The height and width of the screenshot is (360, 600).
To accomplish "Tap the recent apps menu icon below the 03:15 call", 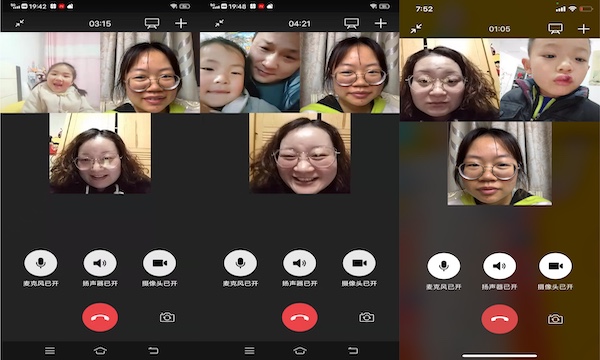I will click(x=50, y=350).
